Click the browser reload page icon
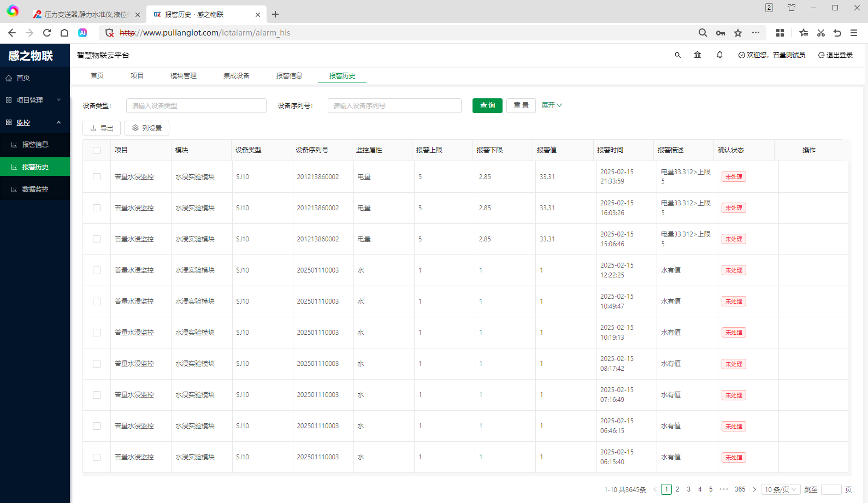 click(x=47, y=33)
